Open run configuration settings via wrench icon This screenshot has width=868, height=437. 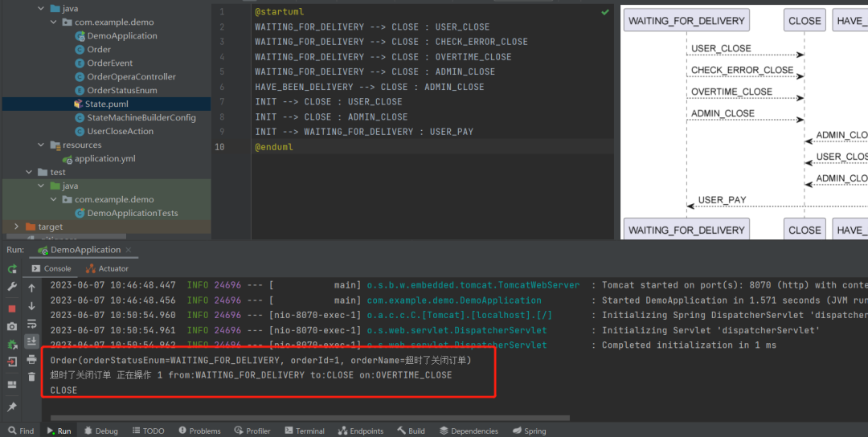[12, 287]
